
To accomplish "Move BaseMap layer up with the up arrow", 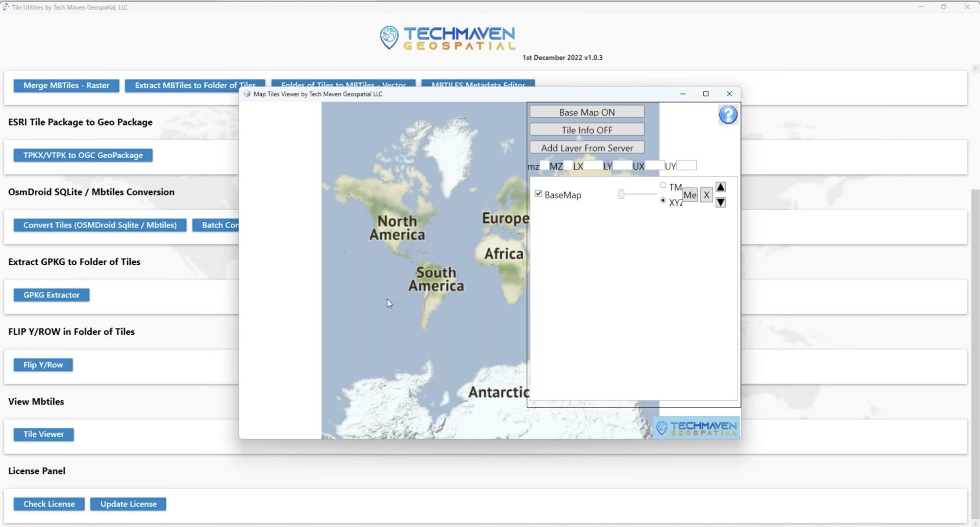I will click(x=720, y=187).
